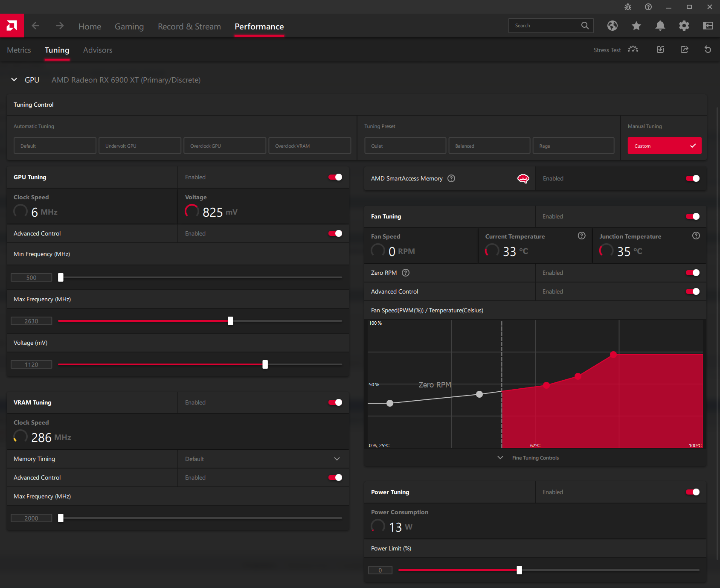Click the search magnifier icon

click(x=585, y=26)
